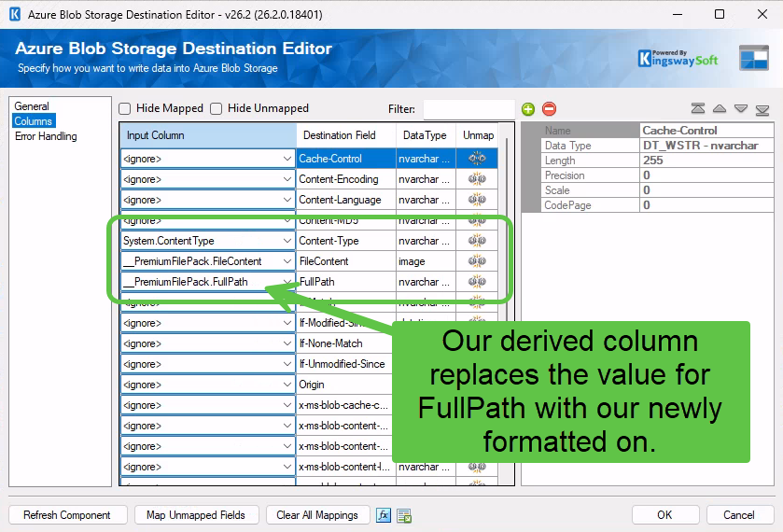Select the If-None-Match destination field
This screenshot has width=783, height=532.
pos(344,343)
